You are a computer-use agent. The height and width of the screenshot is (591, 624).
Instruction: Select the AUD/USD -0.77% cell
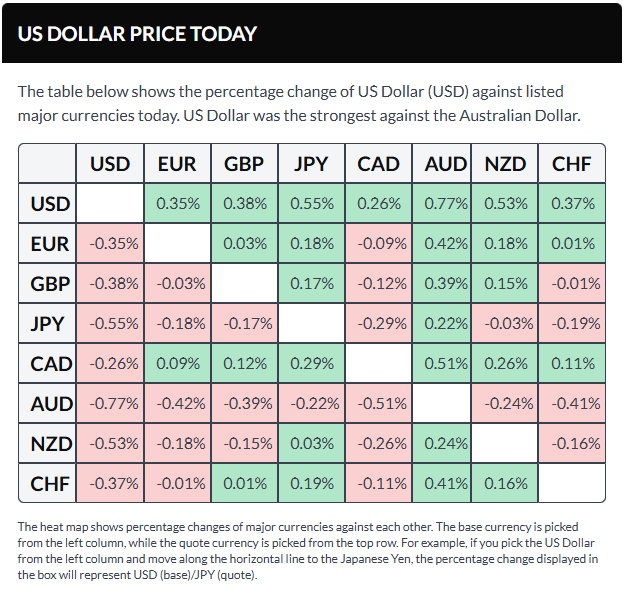pyautogui.click(x=111, y=403)
